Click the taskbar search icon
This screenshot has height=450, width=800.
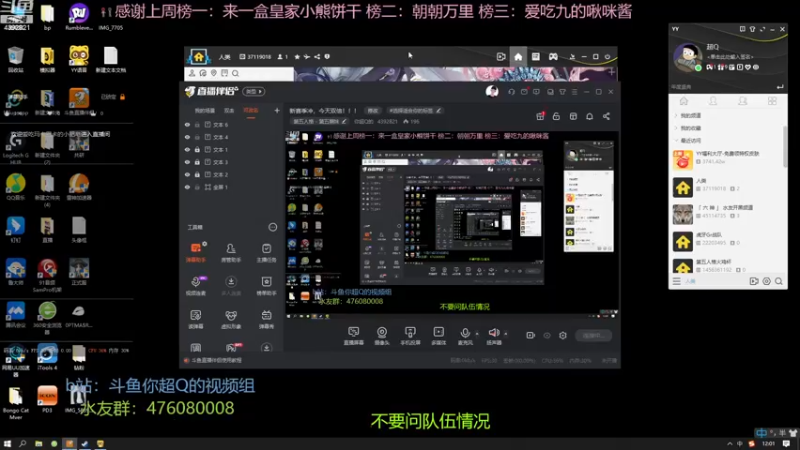tap(23, 444)
